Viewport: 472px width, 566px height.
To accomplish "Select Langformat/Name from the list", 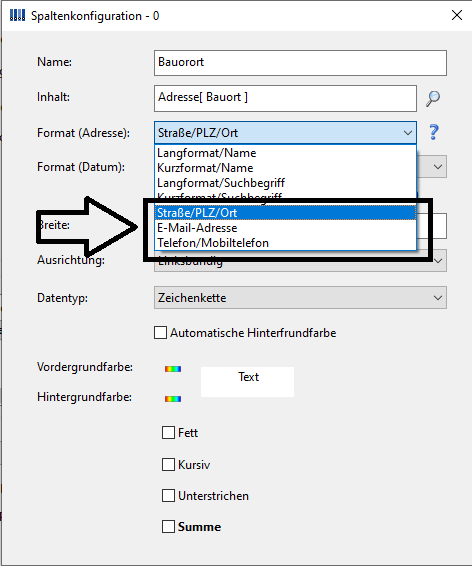I will click(x=285, y=153).
